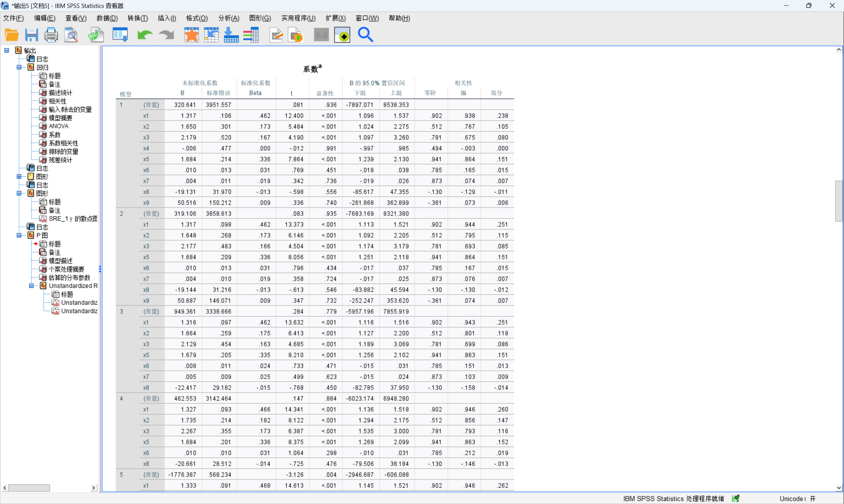This screenshot has width=844, height=504.
Task: Click t value 14.341 in model 4
Action: pyautogui.click(x=294, y=409)
